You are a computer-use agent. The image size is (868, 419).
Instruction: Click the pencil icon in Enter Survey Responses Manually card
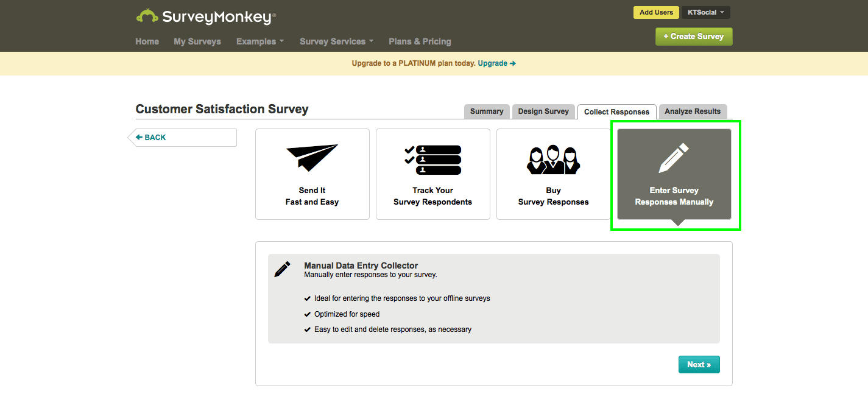674,158
